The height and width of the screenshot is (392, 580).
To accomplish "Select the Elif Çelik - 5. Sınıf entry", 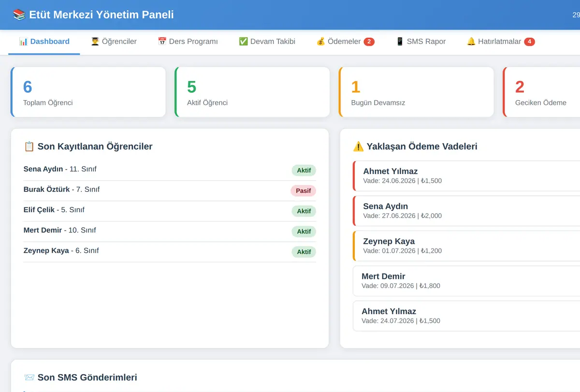I will [x=170, y=211].
